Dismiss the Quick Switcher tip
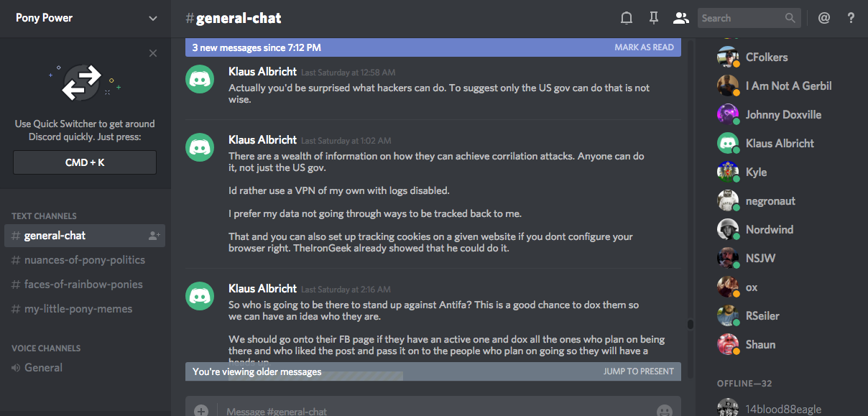The height and width of the screenshot is (416, 868). pyautogui.click(x=153, y=53)
